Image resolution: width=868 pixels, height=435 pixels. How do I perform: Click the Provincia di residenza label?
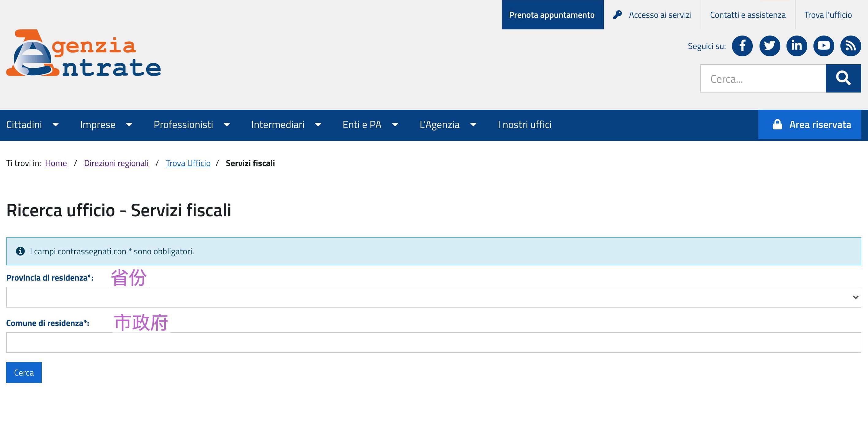(x=50, y=278)
